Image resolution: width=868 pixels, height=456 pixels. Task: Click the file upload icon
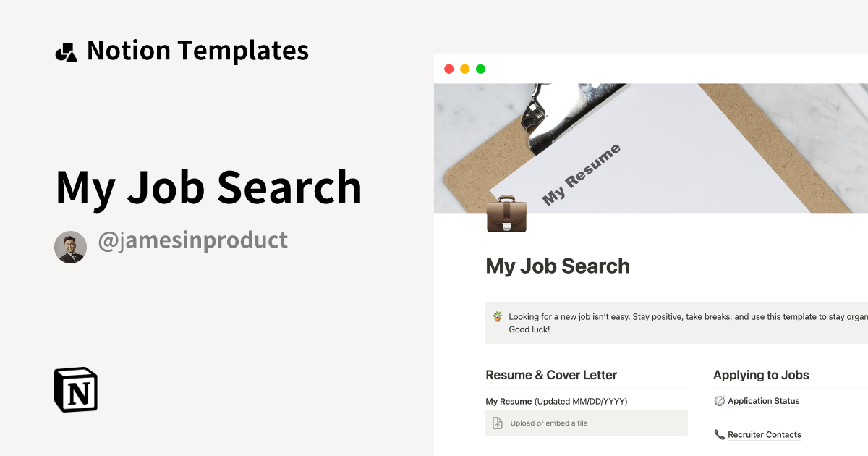point(498,423)
